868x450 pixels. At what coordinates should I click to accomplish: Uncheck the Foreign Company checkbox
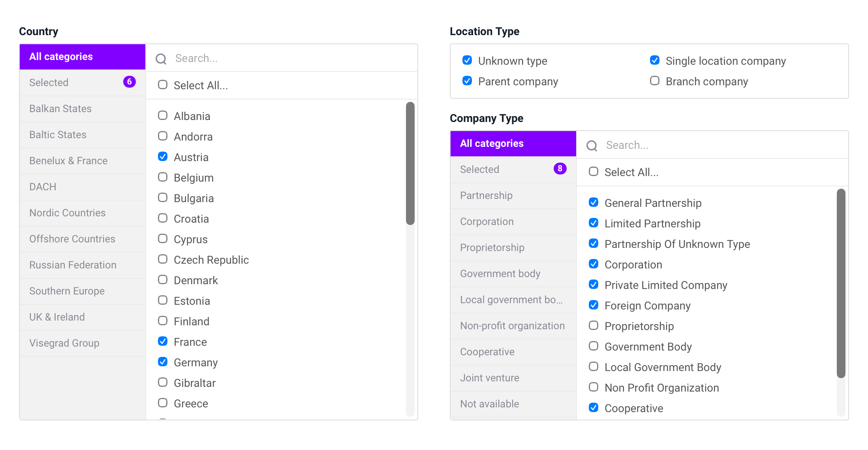593,305
